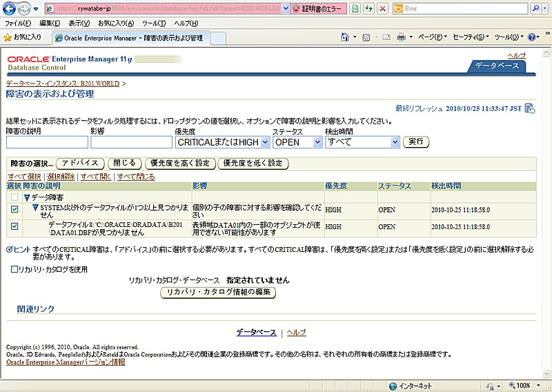Click the 優先度を低く設定 button
The image size is (552, 392).
253,164
